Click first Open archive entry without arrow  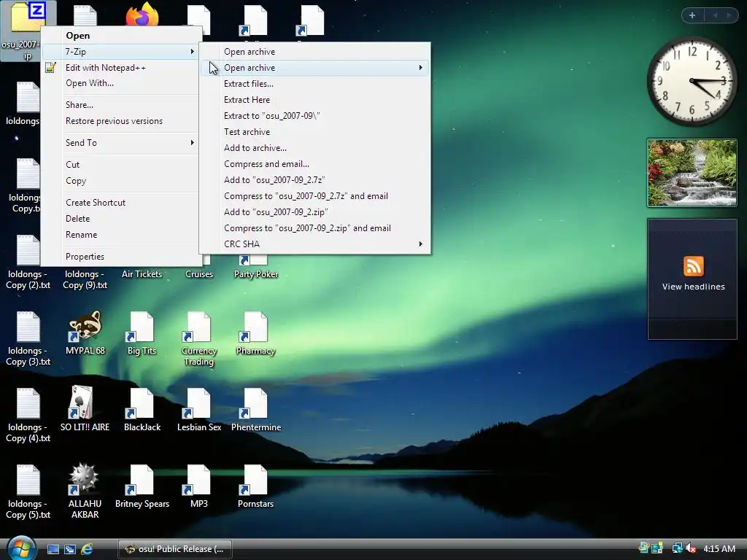click(x=314, y=52)
